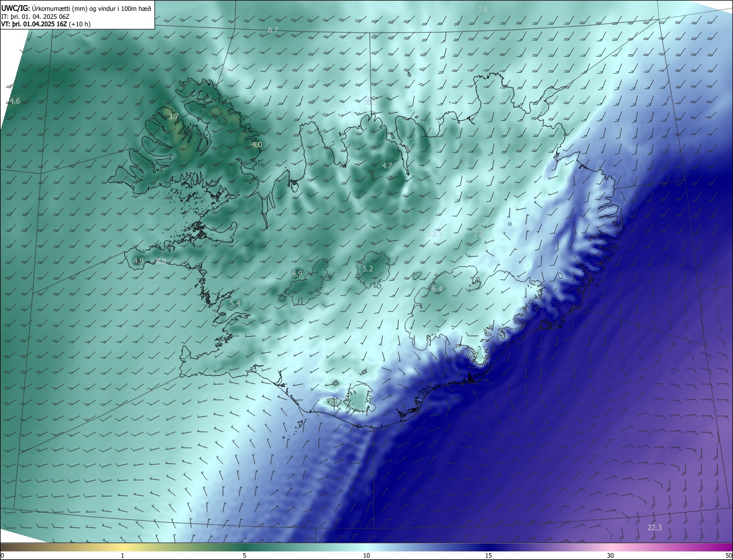This screenshot has height=560, width=733.
Task: Click the 6.7 value label on the map
Action: (273, 30)
